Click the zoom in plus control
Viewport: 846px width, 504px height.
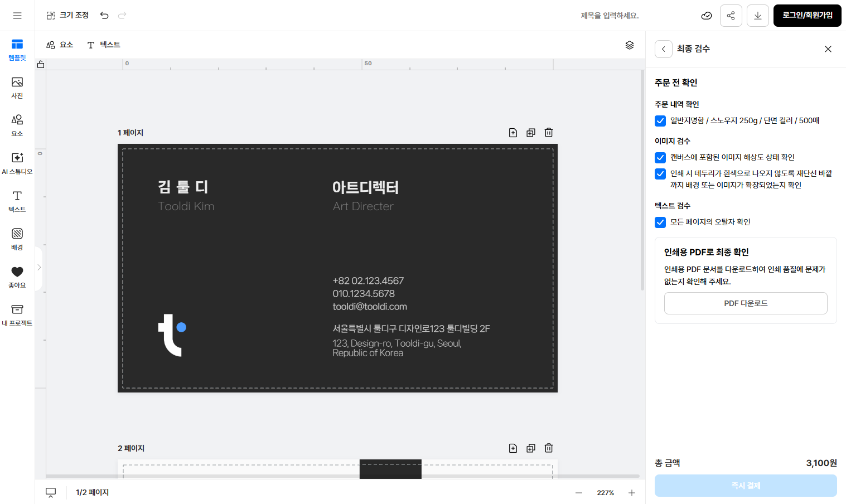point(631,493)
